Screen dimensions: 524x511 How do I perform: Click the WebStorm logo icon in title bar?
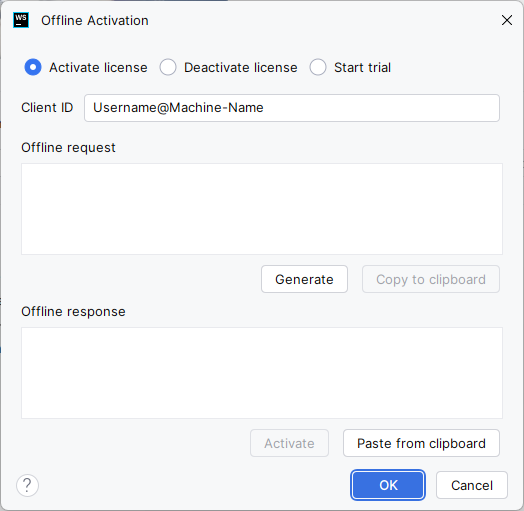click(x=21, y=20)
